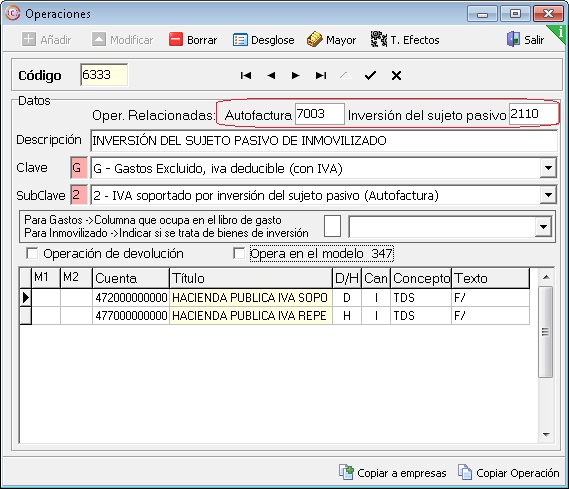The image size is (569, 489).
Task: Open the Mayor ledger icon
Action: pos(314,39)
